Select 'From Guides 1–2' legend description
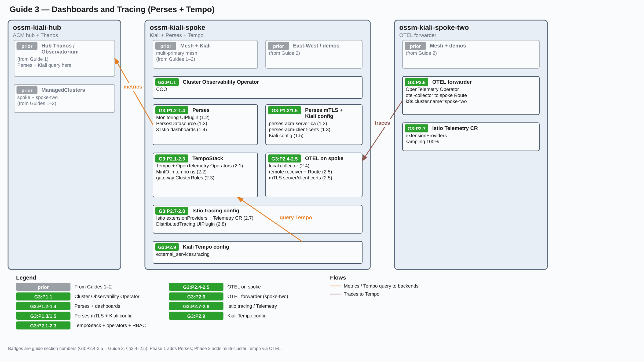Image resolution: width=644 pixels, height=362 pixels. (x=93, y=287)
